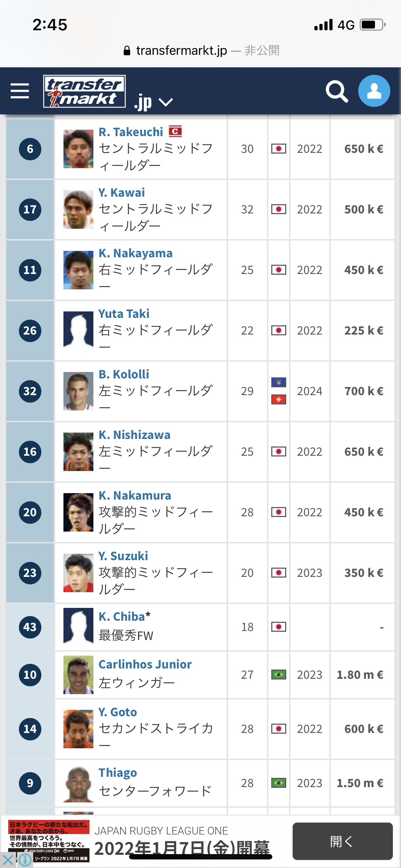The width and height of the screenshot is (401, 868).
Task: Tap the transfermarkt.jp address bar
Action: click(200, 51)
